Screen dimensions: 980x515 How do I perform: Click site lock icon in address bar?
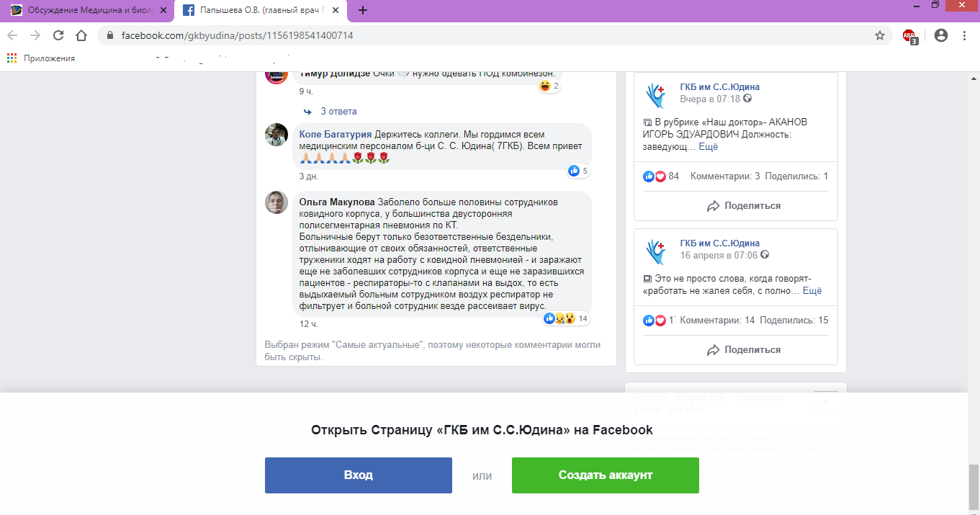point(109,35)
